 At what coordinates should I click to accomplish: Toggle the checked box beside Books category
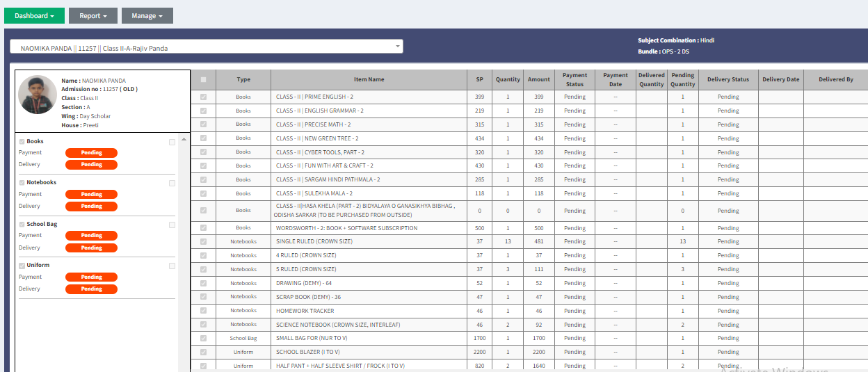click(x=22, y=142)
